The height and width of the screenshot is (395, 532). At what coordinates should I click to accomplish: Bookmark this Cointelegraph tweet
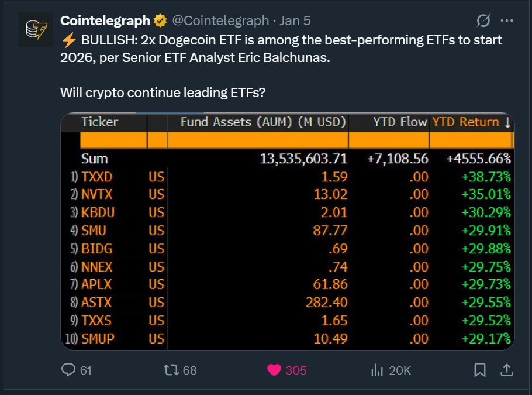479,370
